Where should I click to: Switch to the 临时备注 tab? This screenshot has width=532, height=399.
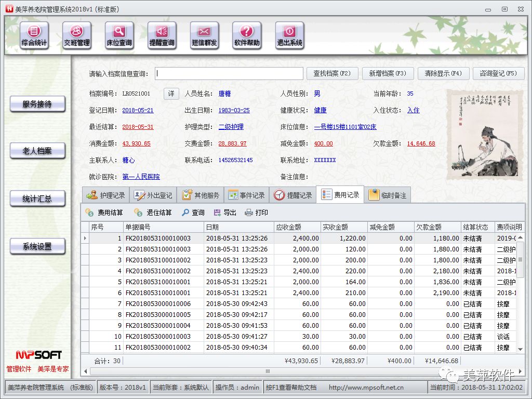pos(388,194)
